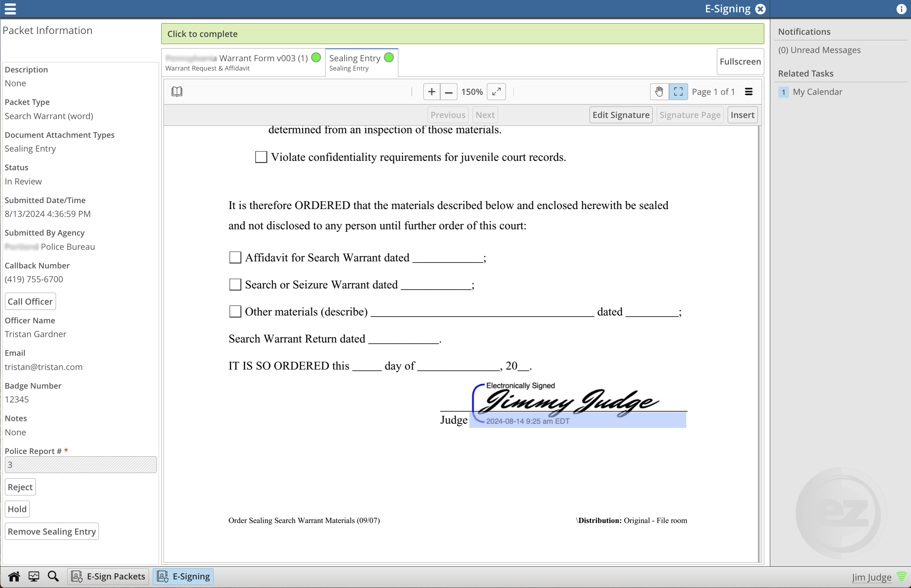Select the hand pan tool
911x588 pixels.
[x=659, y=91]
